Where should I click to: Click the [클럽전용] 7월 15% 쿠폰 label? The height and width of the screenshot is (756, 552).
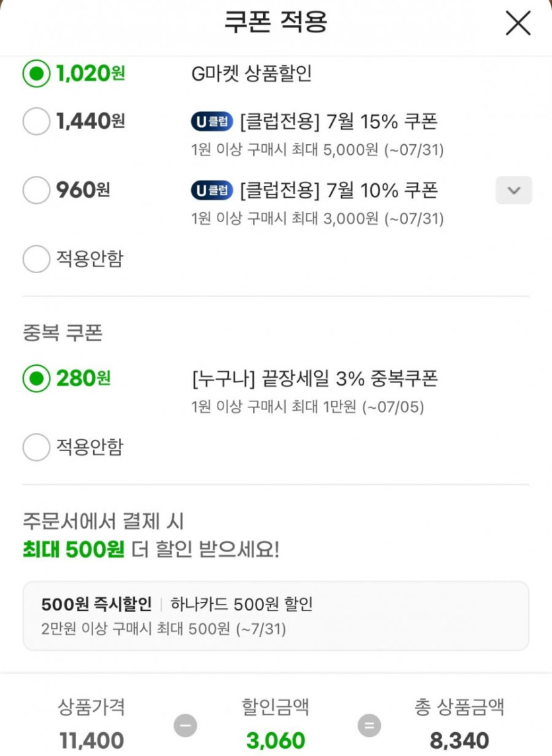coord(338,122)
